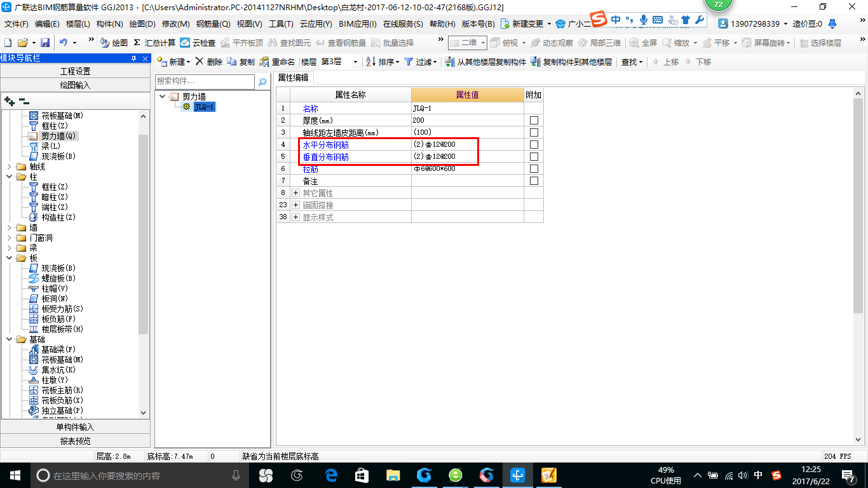
Task: Click 重命名 rename button
Action: tap(277, 62)
